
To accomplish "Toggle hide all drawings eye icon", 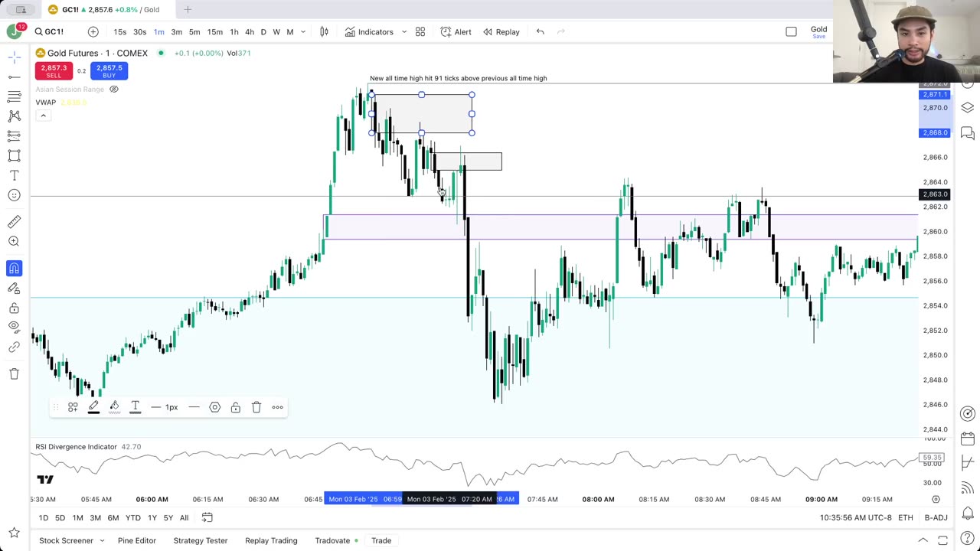I will pyautogui.click(x=14, y=328).
